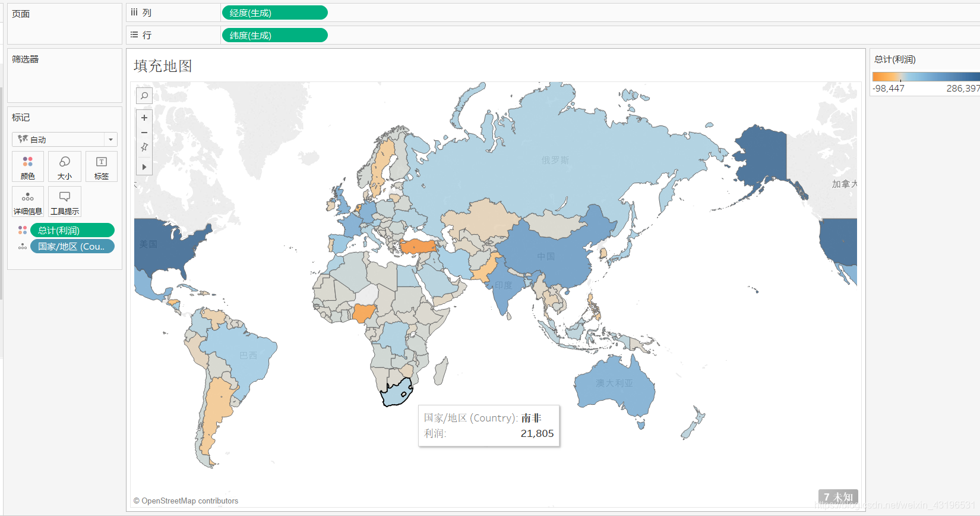Select the 国家/地区 (Cou.. pill in Marks

pyautogui.click(x=72, y=246)
